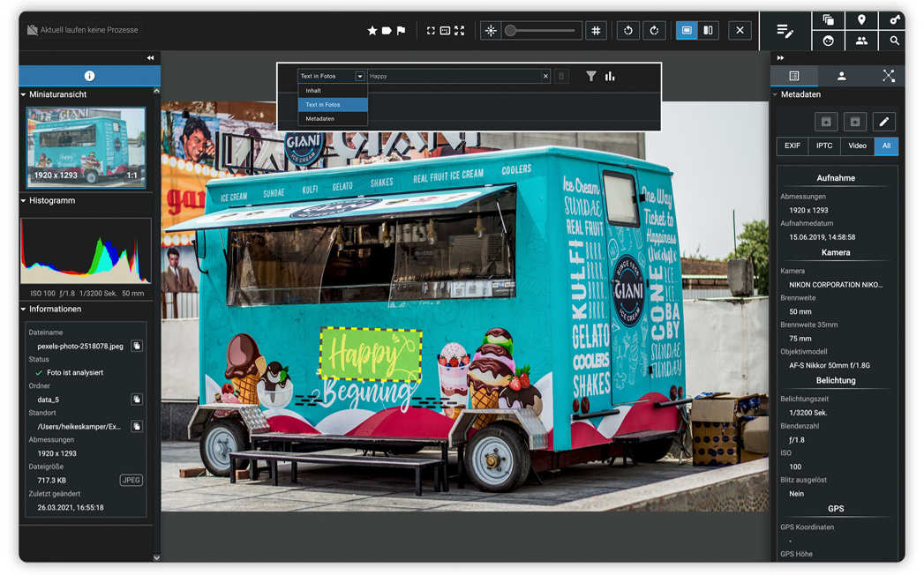Copy the Ordner data_5 value
This screenshot has width=924, height=575.
[137, 400]
